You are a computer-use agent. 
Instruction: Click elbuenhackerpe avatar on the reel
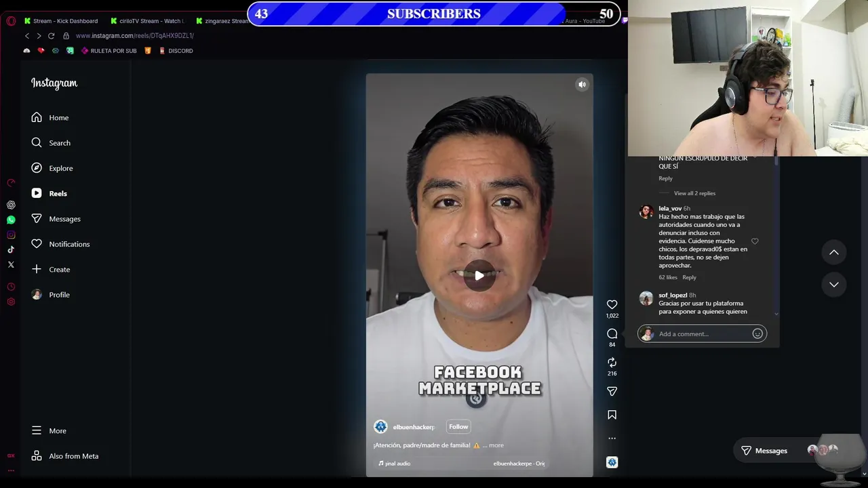pyautogui.click(x=380, y=426)
